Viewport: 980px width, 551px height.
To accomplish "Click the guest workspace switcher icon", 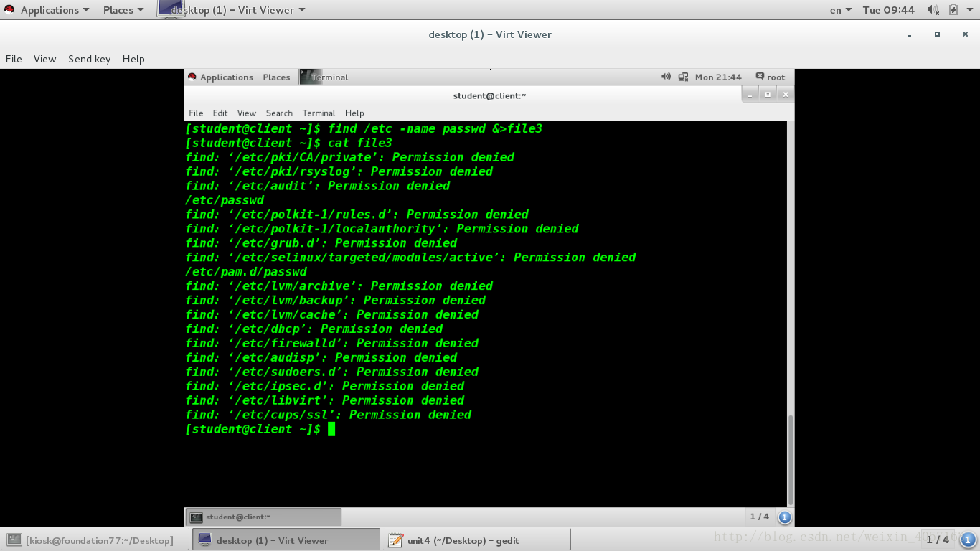I will pos(784,517).
